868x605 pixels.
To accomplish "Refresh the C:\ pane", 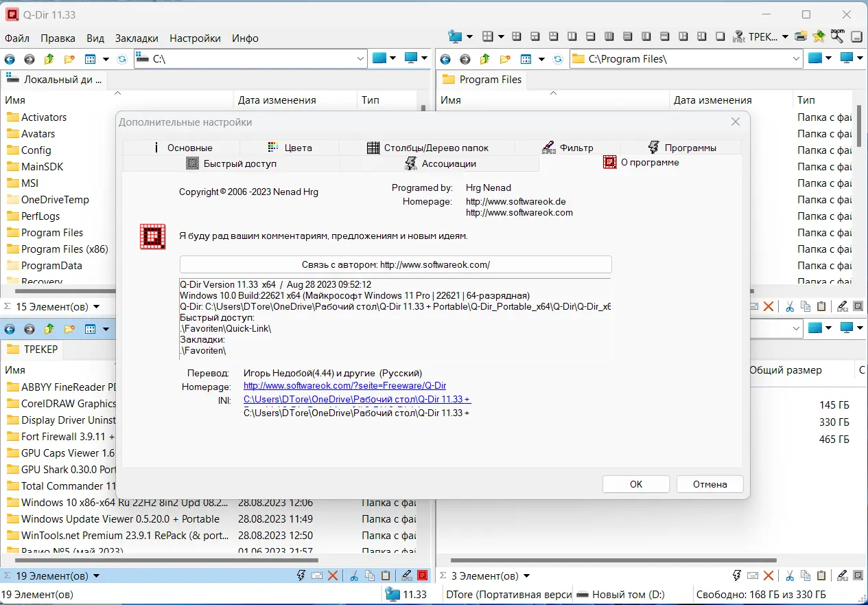I will (x=122, y=59).
